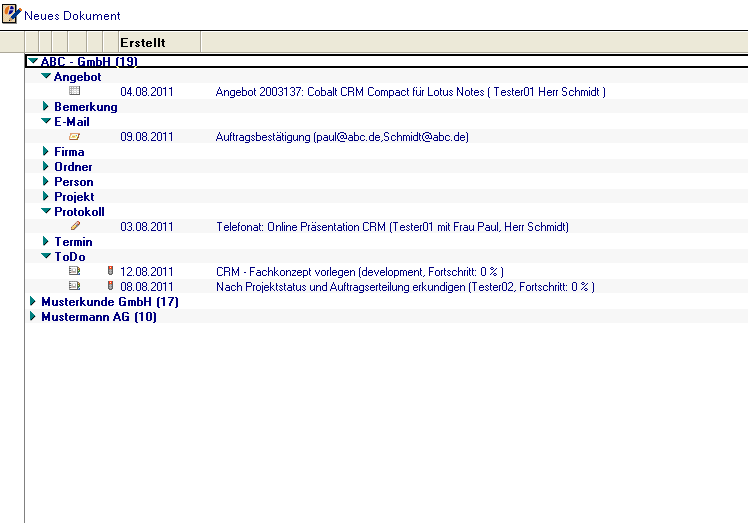Expand the Bemerkung category
748x523 pixels.
pos(46,106)
